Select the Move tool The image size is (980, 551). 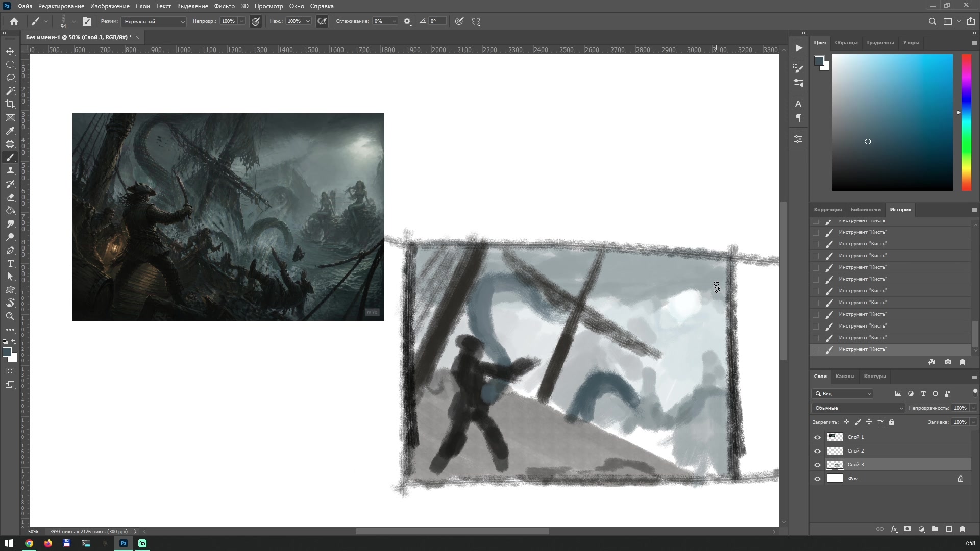(10, 51)
